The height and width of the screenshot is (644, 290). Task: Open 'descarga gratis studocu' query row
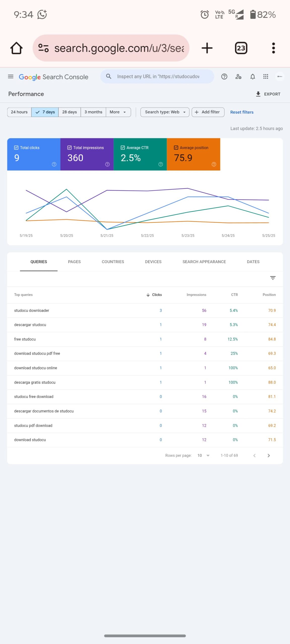(x=145, y=382)
